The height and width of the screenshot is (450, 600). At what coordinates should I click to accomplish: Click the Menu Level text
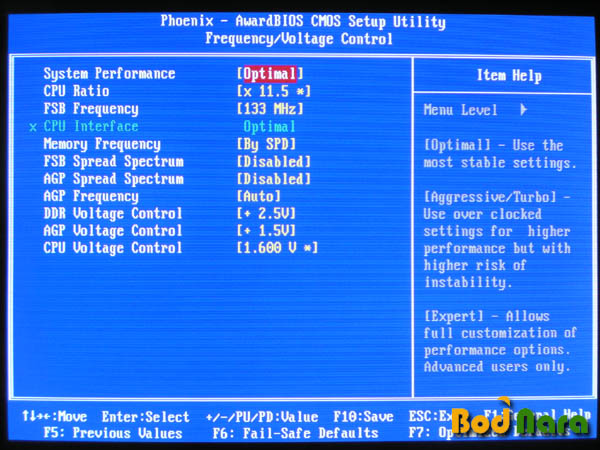460,110
